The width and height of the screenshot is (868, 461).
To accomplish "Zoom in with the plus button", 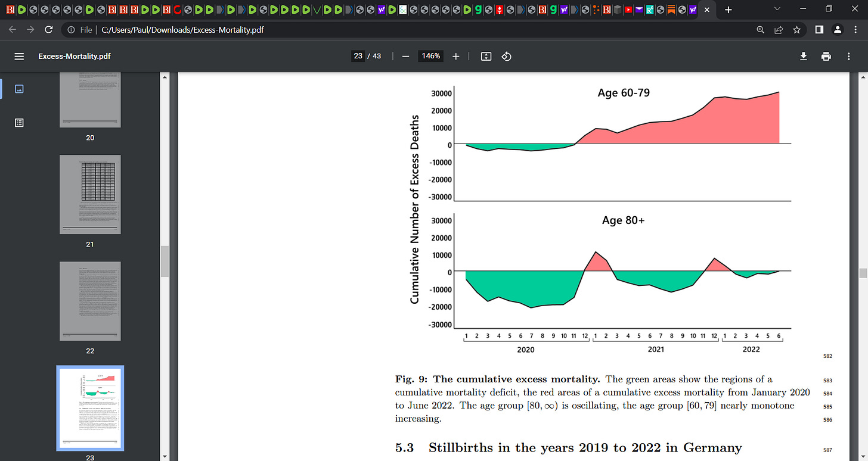I will pos(456,56).
